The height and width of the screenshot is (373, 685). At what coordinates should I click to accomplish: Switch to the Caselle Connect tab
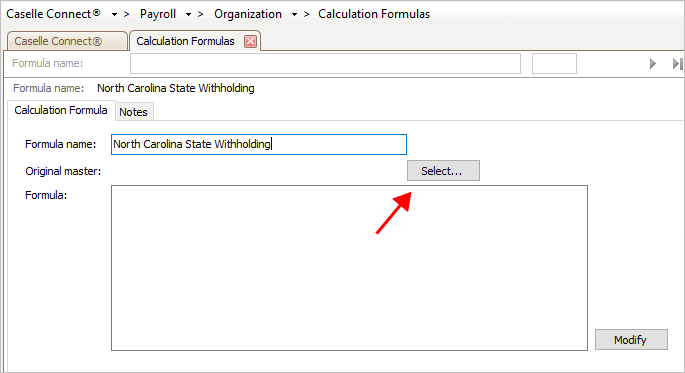(67, 41)
